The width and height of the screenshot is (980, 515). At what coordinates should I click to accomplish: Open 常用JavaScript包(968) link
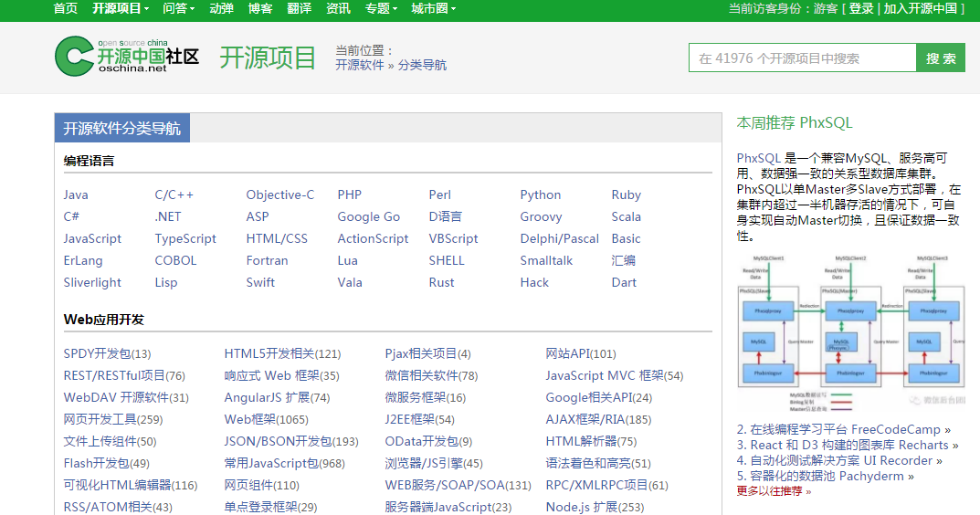pos(284,463)
